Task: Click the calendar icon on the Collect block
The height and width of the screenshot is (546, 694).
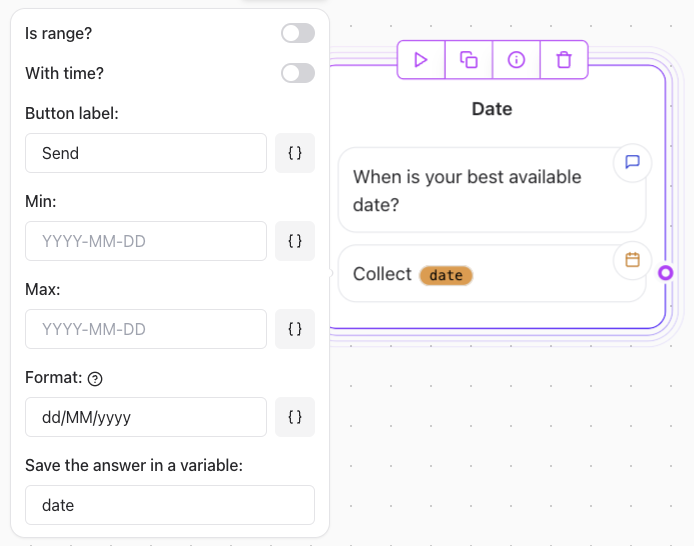Action: pyautogui.click(x=632, y=260)
